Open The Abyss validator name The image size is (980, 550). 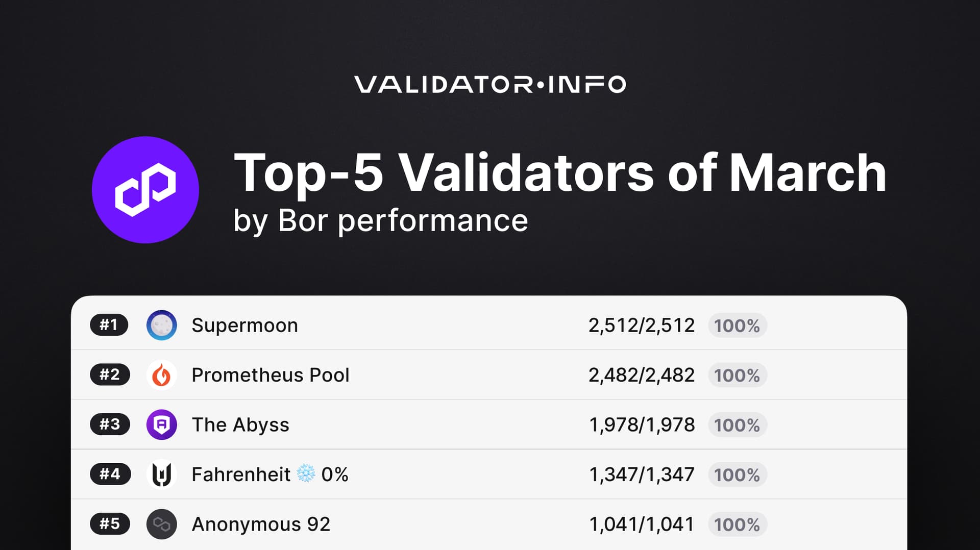[x=240, y=425]
